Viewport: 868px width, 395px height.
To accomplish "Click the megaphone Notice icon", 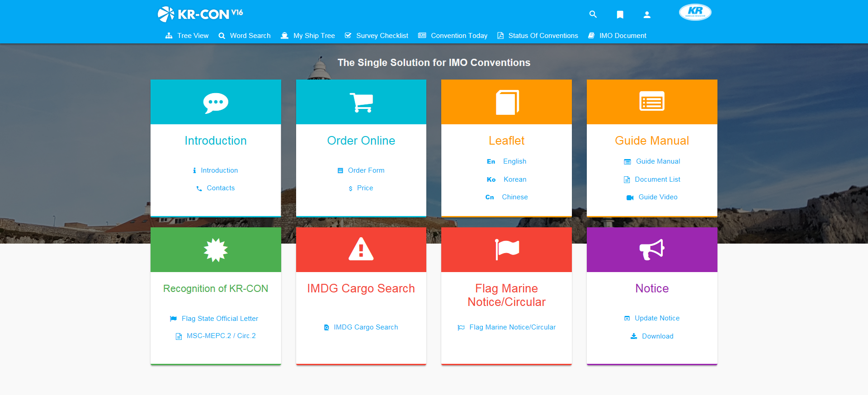I will [x=651, y=249].
